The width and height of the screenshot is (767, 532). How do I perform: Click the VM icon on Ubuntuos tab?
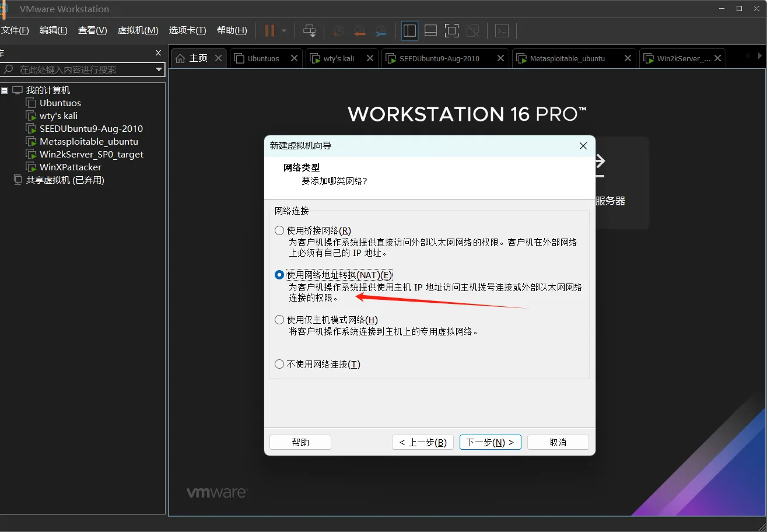[x=238, y=58]
